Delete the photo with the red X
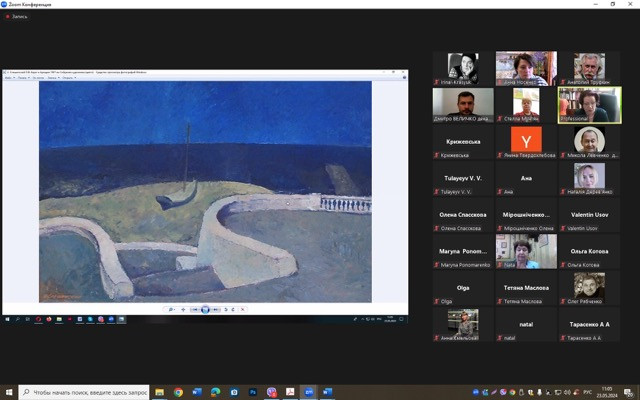This screenshot has width=640, height=400. [243, 309]
